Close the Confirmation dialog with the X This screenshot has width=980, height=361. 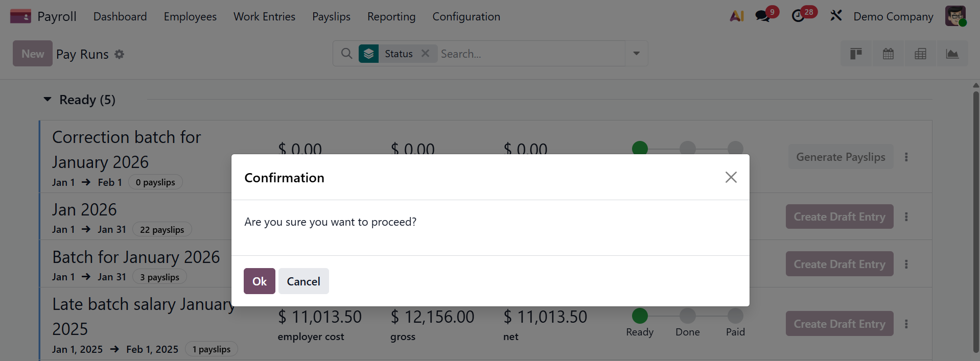click(x=731, y=177)
